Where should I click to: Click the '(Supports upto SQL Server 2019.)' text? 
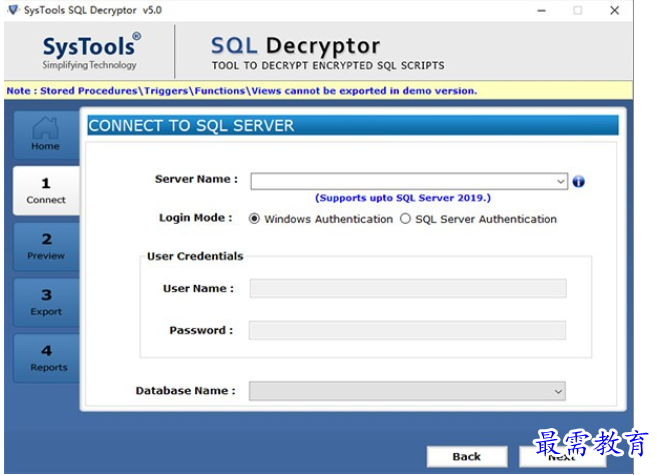(x=403, y=198)
